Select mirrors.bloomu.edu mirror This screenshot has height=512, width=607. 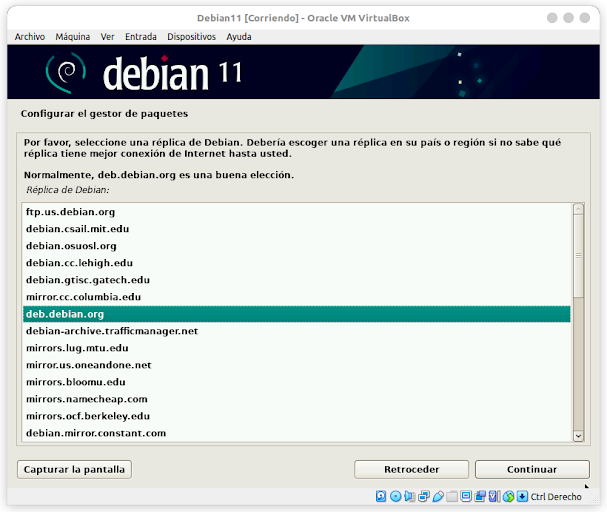pos(297,382)
